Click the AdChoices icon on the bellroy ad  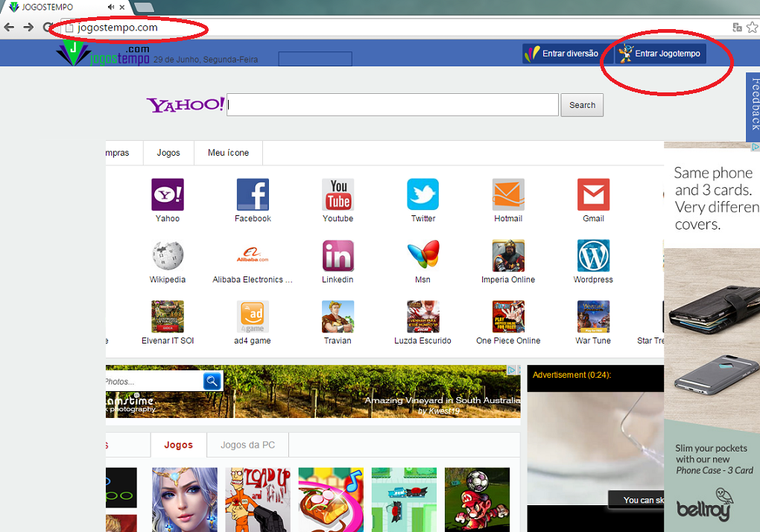755,146
